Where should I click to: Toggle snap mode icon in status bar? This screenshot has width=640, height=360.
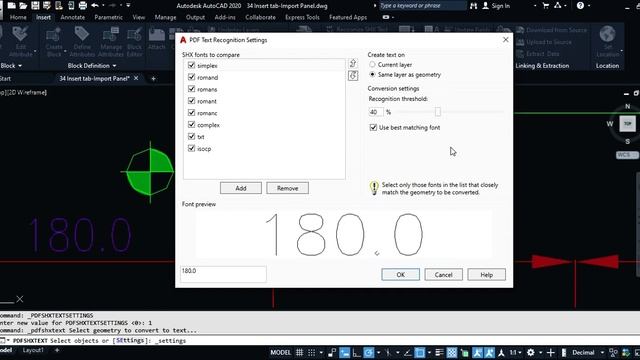pyautogui.click(x=312, y=353)
